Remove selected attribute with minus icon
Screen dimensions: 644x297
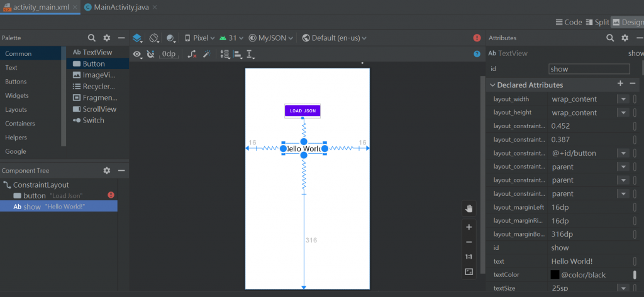[633, 84]
